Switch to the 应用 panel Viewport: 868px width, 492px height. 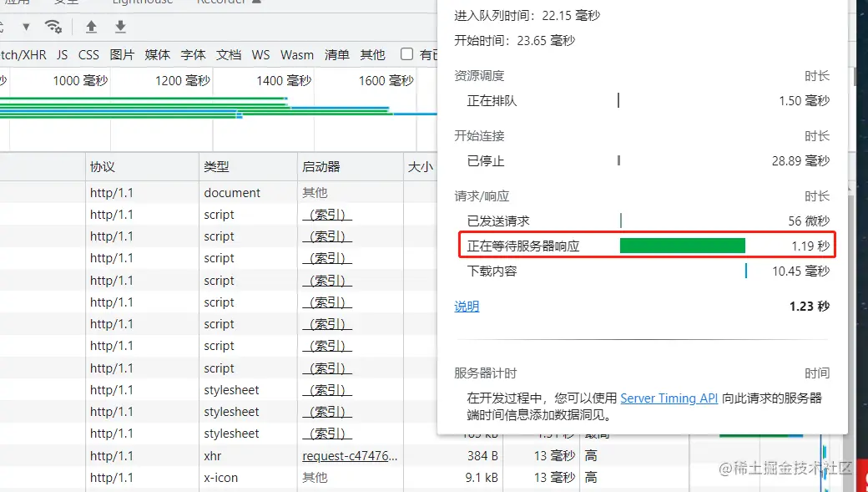tap(17, 3)
